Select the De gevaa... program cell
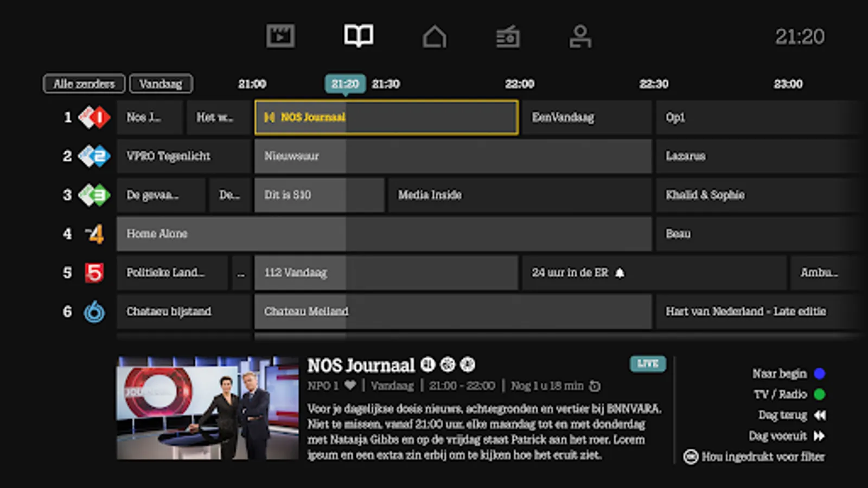The width and height of the screenshot is (868, 488). click(161, 195)
